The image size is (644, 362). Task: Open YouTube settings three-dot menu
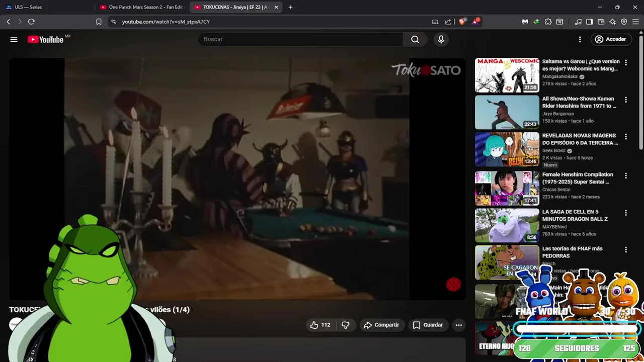click(580, 39)
